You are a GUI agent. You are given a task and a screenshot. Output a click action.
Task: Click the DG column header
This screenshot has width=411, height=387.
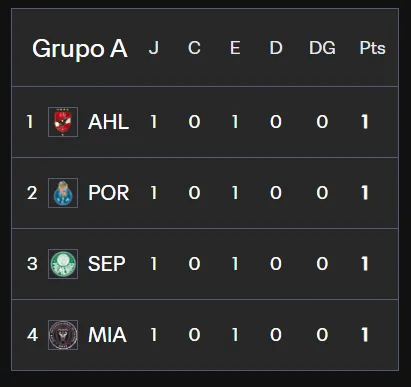322,48
